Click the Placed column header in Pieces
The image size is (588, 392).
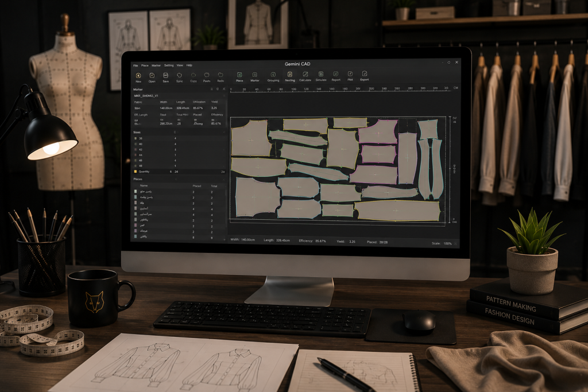[x=197, y=186]
